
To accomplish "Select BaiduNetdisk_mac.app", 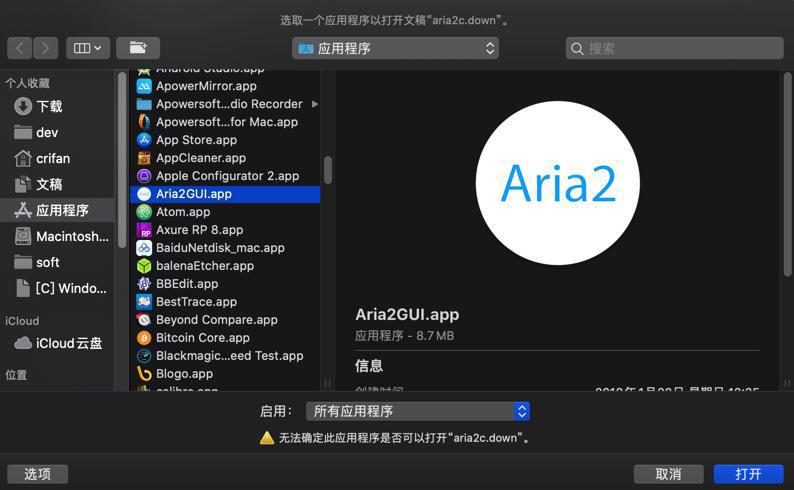I will [x=225, y=248].
